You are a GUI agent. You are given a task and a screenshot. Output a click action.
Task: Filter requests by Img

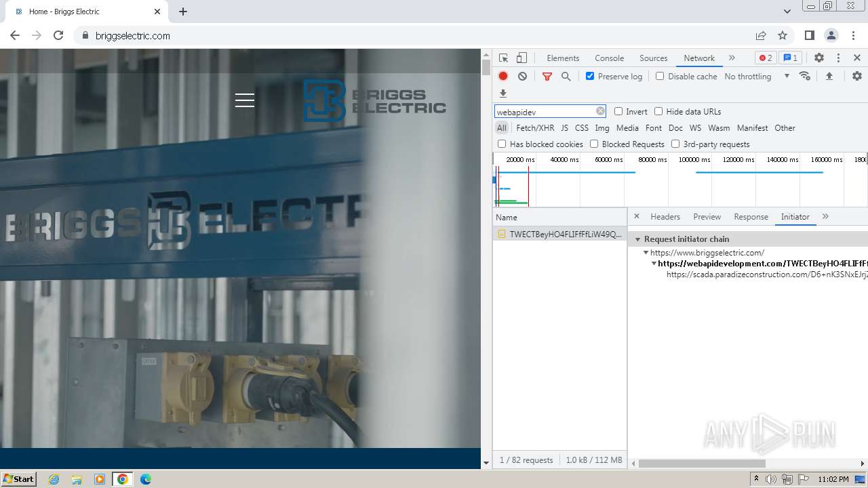[x=602, y=127]
